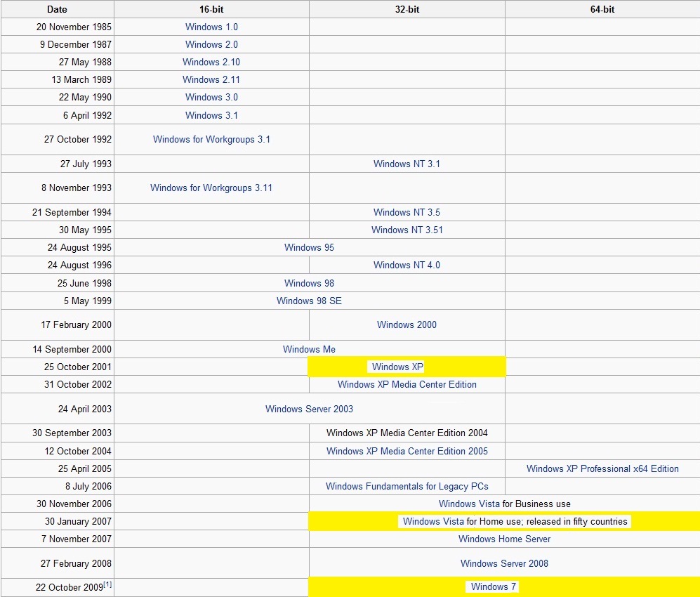Select the date 9 December 1987

coord(75,44)
